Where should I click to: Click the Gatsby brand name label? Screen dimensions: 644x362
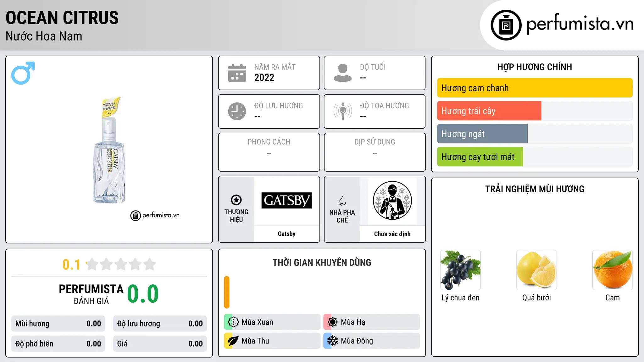pyautogui.click(x=286, y=234)
